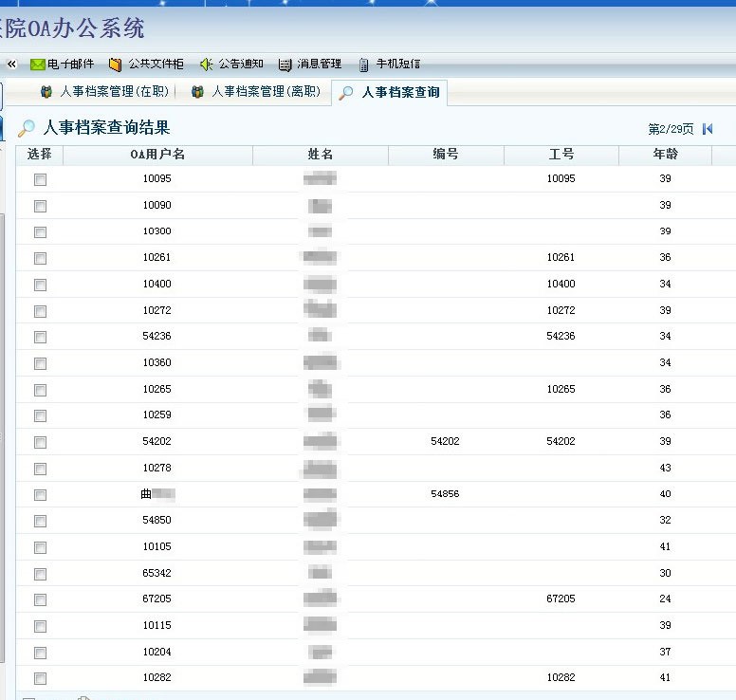Tick the checkbox for user 10272
736x700 pixels.
[x=41, y=311]
